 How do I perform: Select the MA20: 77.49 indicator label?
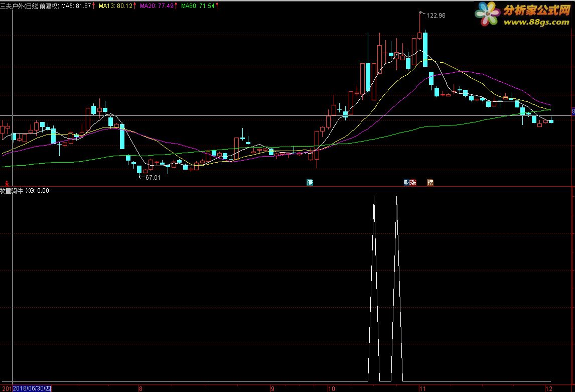click(157, 6)
